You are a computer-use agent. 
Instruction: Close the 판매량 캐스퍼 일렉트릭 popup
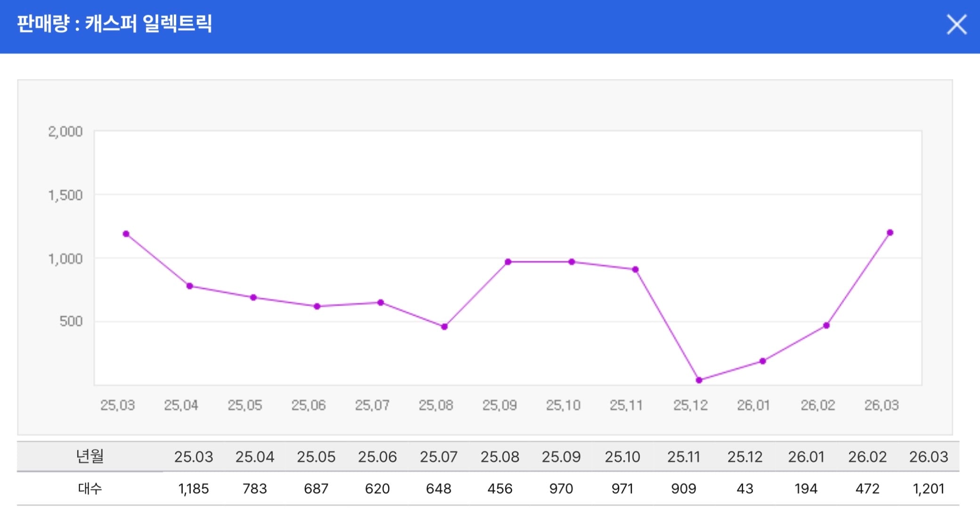click(956, 24)
